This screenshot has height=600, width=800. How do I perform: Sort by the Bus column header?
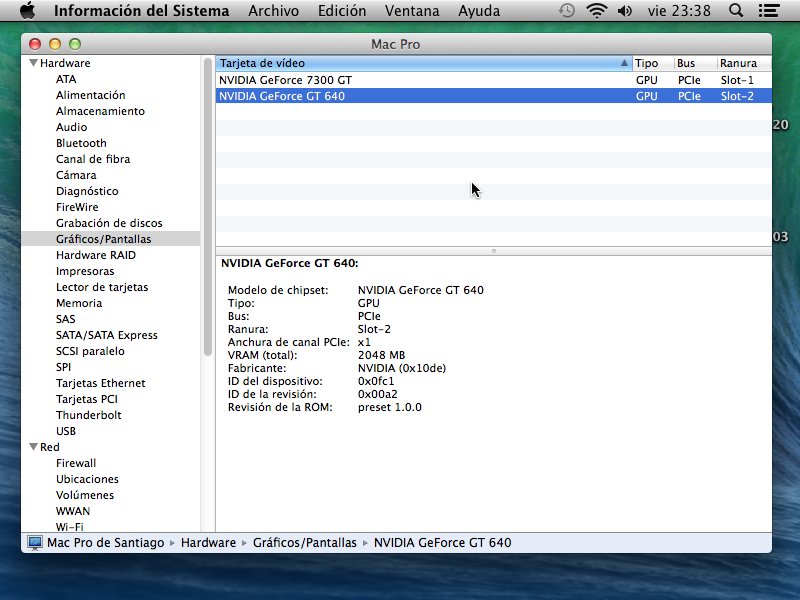(694, 63)
